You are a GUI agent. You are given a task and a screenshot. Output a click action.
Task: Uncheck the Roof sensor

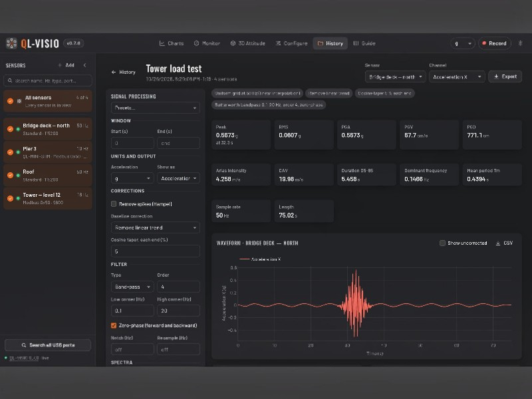point(10,176)
